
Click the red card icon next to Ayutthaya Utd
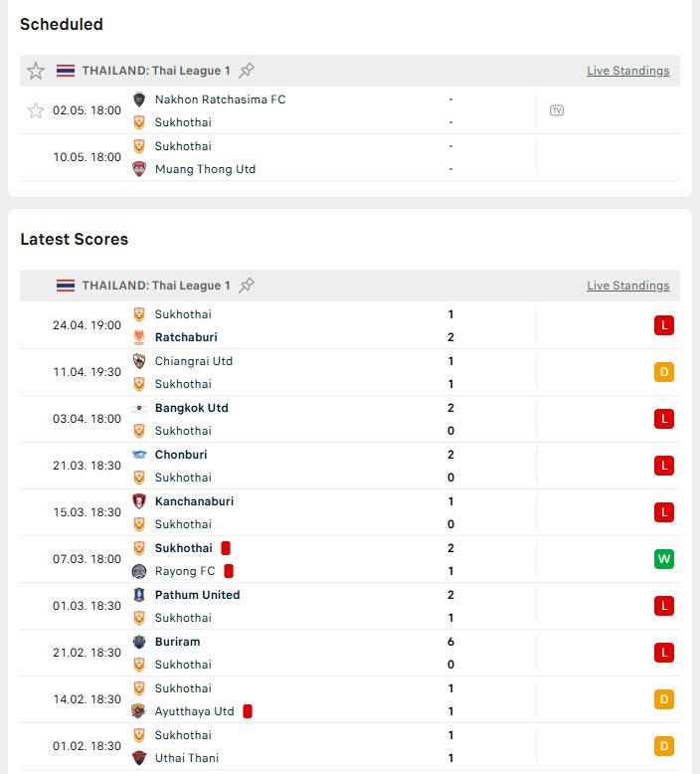click(x=248, y=711)
